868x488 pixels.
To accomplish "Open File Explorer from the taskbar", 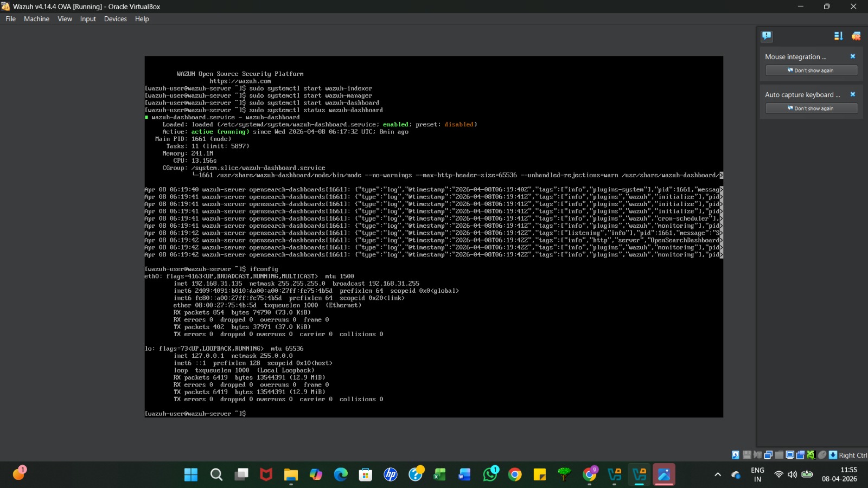I will click(x=291, y=475).
